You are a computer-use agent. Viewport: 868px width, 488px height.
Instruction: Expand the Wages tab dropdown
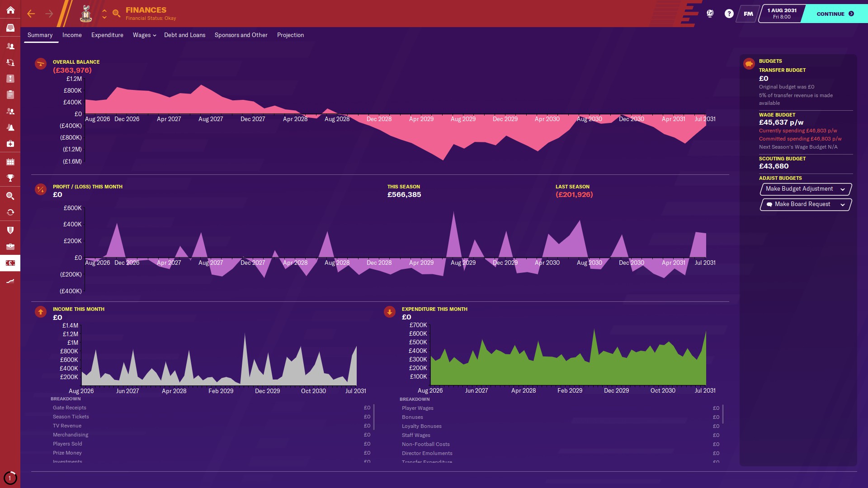pos(144,35)
